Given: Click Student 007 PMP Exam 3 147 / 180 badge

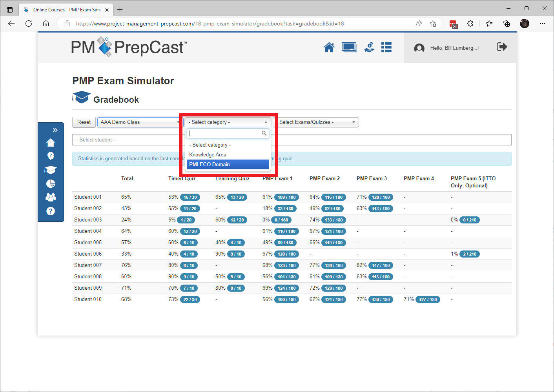Looking at the screenshot, I should pos(381,265).
